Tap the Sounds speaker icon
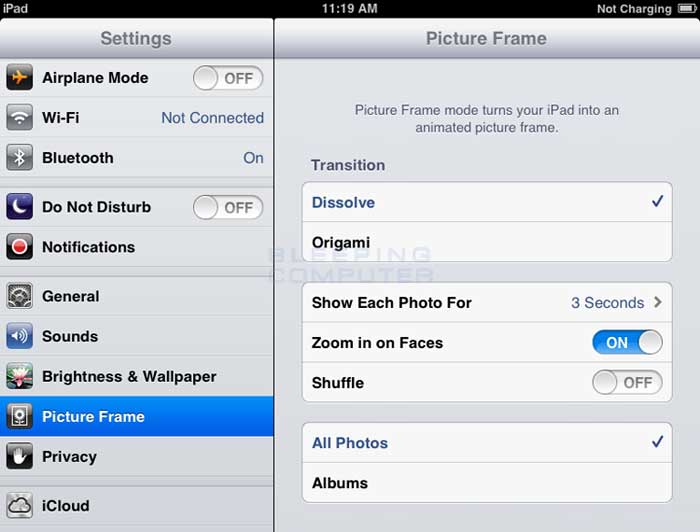 click(x=19, y=336)
